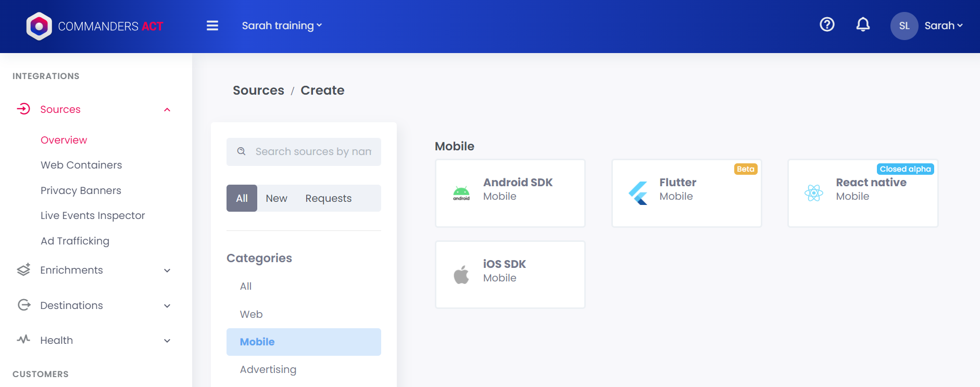This screenshot has height=387, width=980.
Task: Toggle the hamburger menu icon
Action: pos(212,26)
